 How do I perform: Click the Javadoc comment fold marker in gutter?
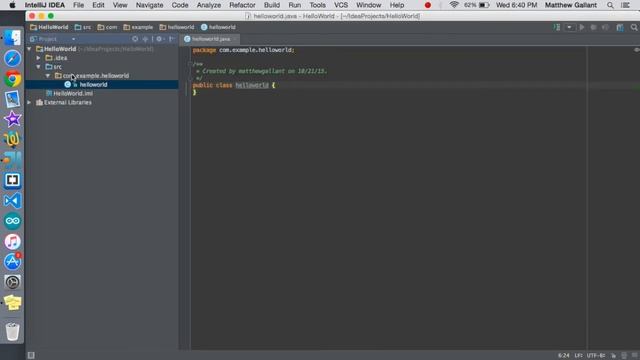tap(189, 64)
